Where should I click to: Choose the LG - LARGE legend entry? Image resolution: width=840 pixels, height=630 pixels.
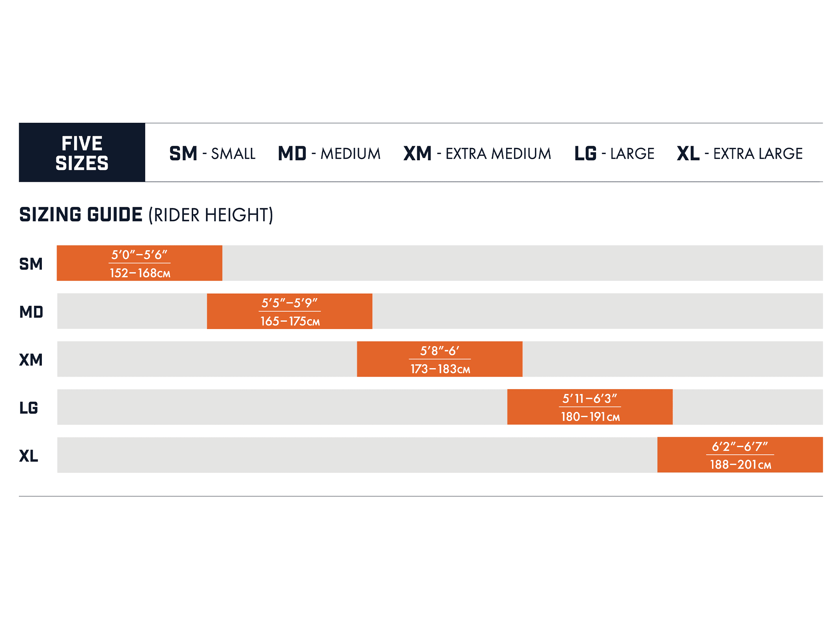pos(614,153)
